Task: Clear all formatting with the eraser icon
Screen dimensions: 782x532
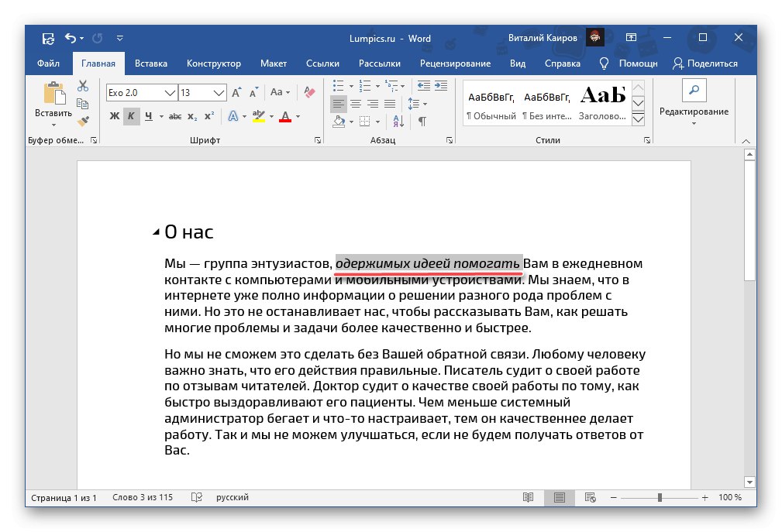Action: [309, 91]
